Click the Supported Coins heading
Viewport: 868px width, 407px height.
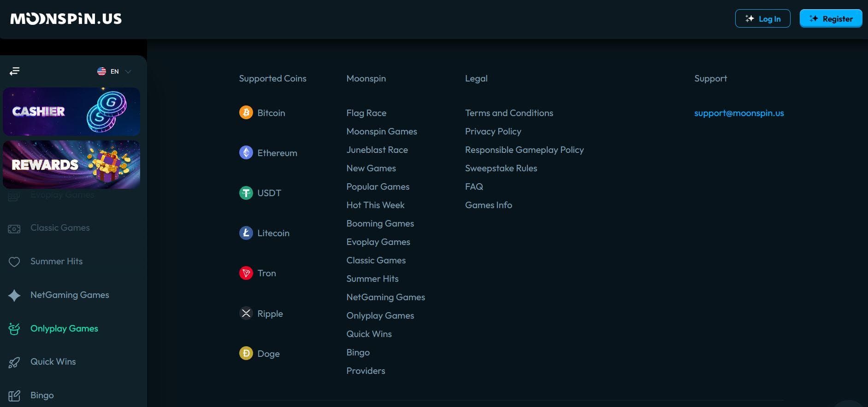272,78
